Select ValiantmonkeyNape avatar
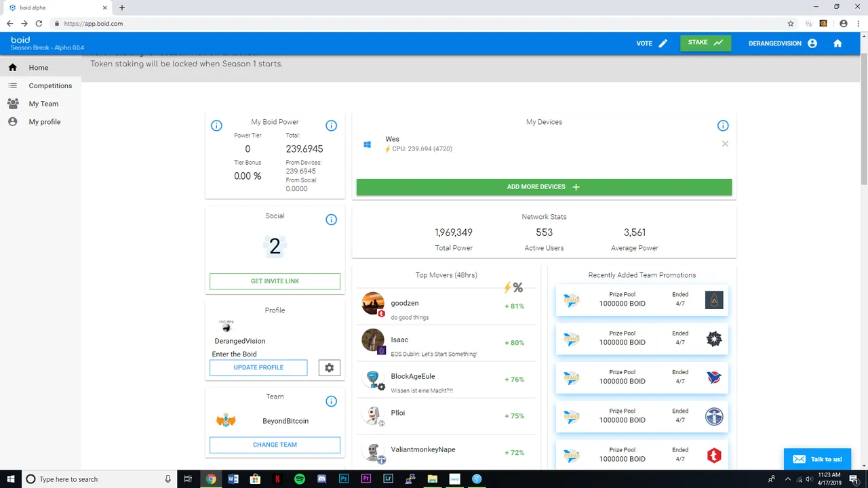The image size is (868, 488). [373, 452]
